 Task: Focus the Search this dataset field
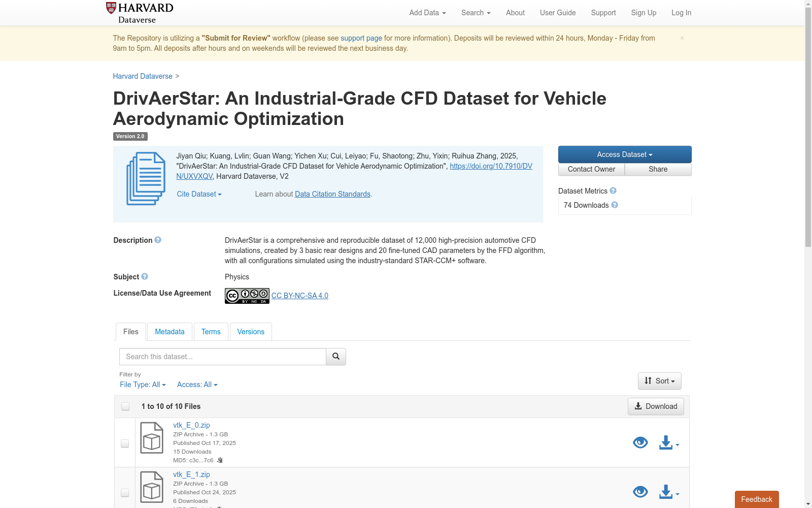tap(223, 357)
